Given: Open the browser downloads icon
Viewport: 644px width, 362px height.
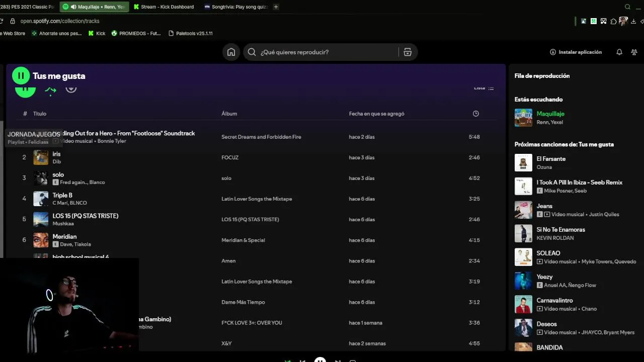Looking at the screenshot, I should point(633,21).
